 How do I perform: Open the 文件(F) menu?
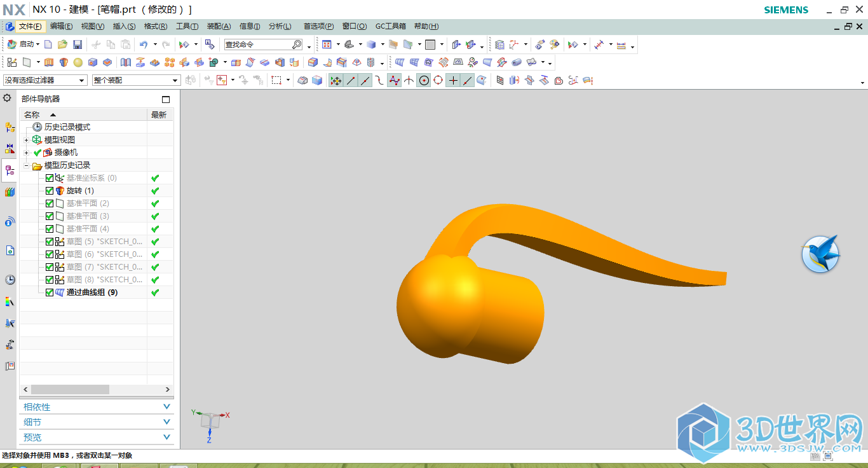(30, 26)
